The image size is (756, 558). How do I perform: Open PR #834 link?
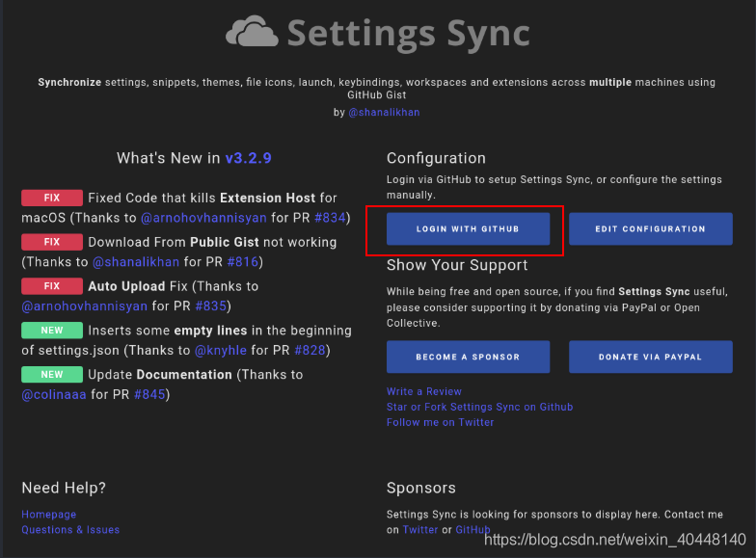pyautogui.click(x=330, y=218)
